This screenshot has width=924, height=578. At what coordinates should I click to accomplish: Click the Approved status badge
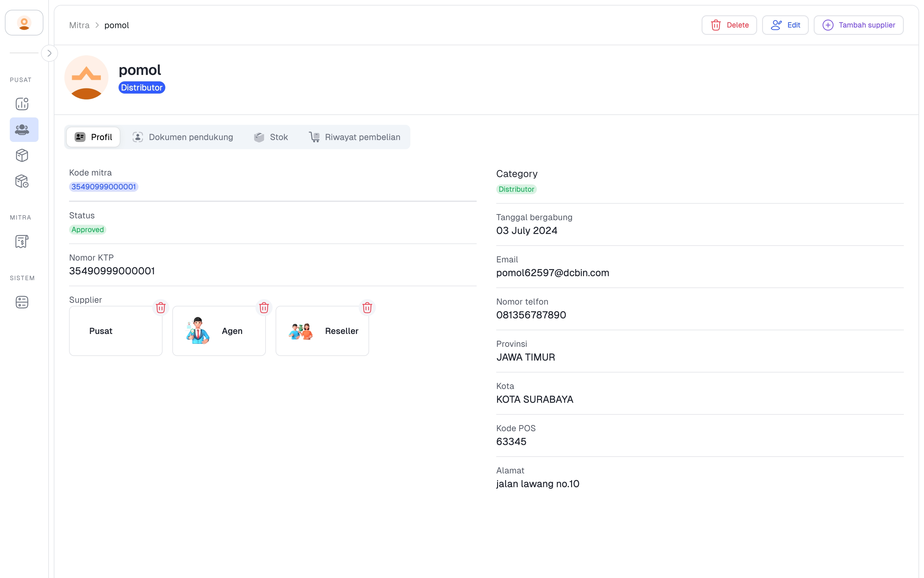pyautogui.click(x=87, y=229)
